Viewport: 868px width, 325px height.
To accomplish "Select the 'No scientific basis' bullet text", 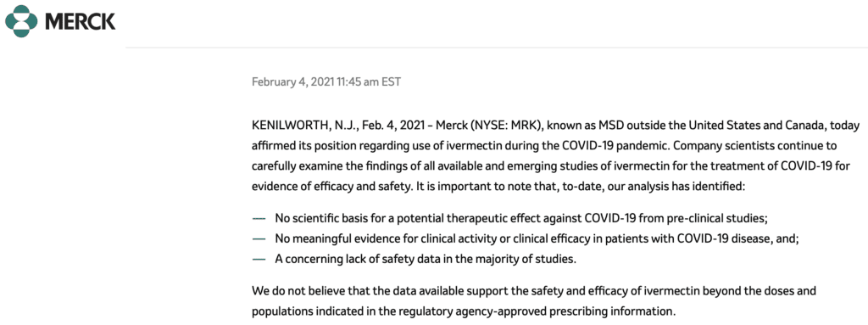I will click(521, 219).
